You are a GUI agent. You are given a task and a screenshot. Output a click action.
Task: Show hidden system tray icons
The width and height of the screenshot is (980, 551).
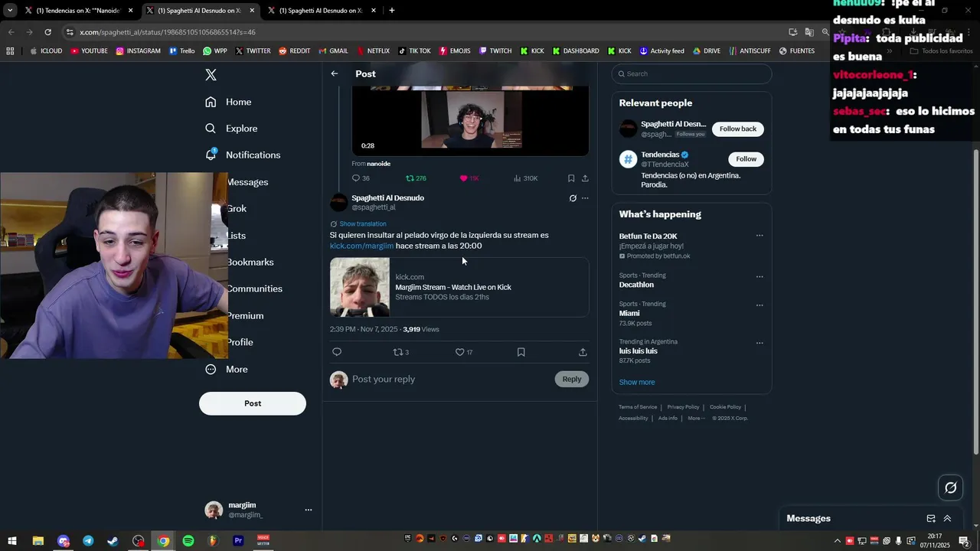click(x=837, y=541)
